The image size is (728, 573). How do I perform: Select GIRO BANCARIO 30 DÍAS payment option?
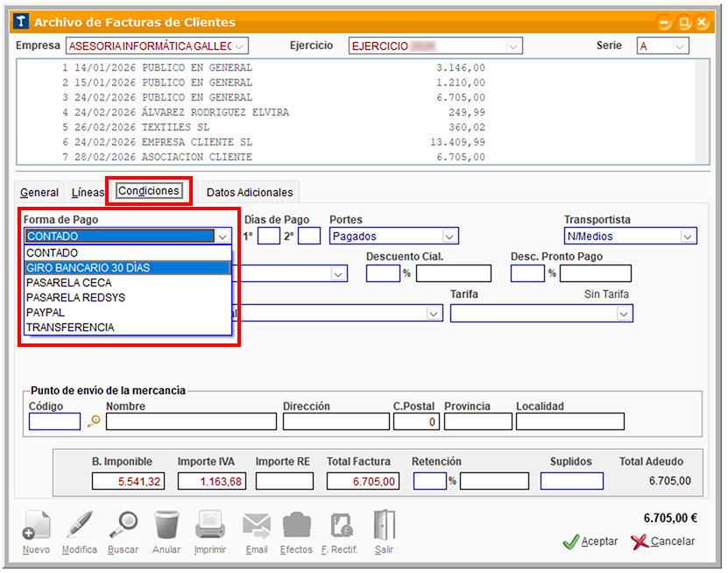128,268
